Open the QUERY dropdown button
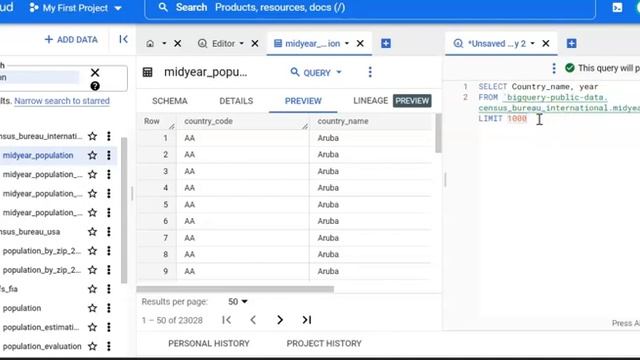640x360 pixels. click(316, 72)
